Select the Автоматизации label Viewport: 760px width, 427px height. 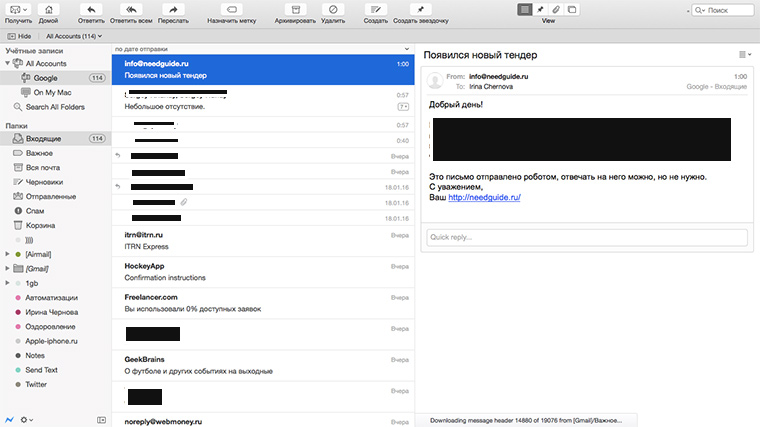55,298
